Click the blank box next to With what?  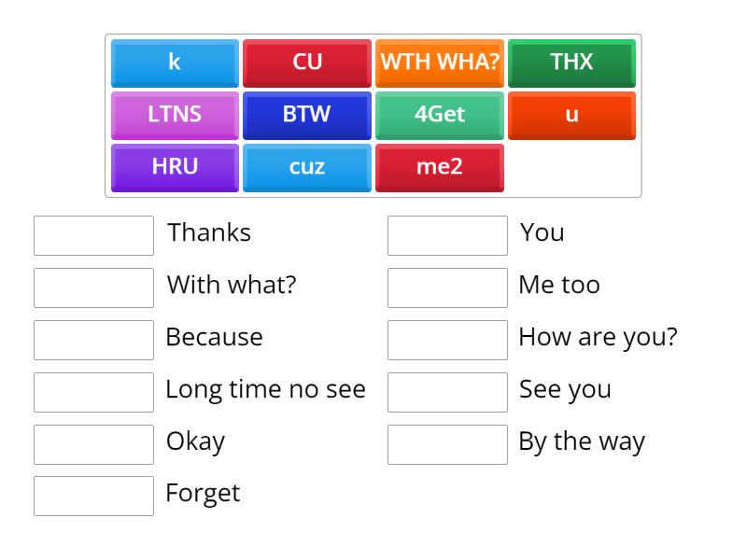click(92, 287)
